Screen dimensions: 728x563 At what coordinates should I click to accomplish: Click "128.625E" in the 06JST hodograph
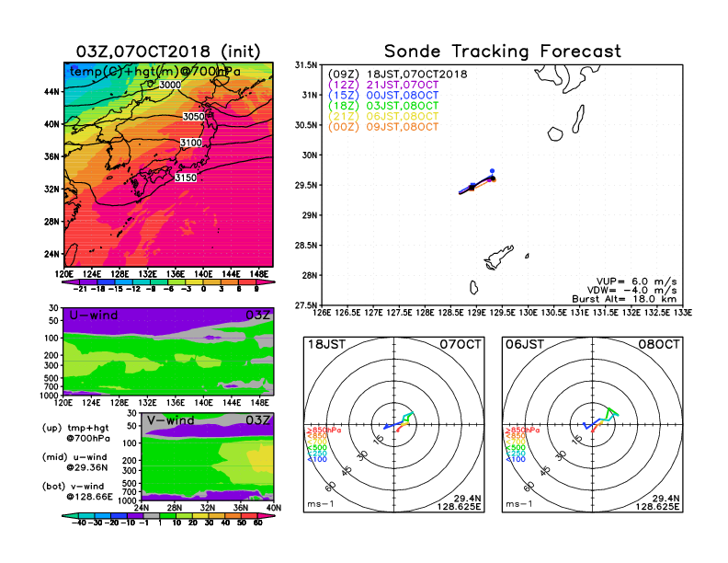[657, 506]
